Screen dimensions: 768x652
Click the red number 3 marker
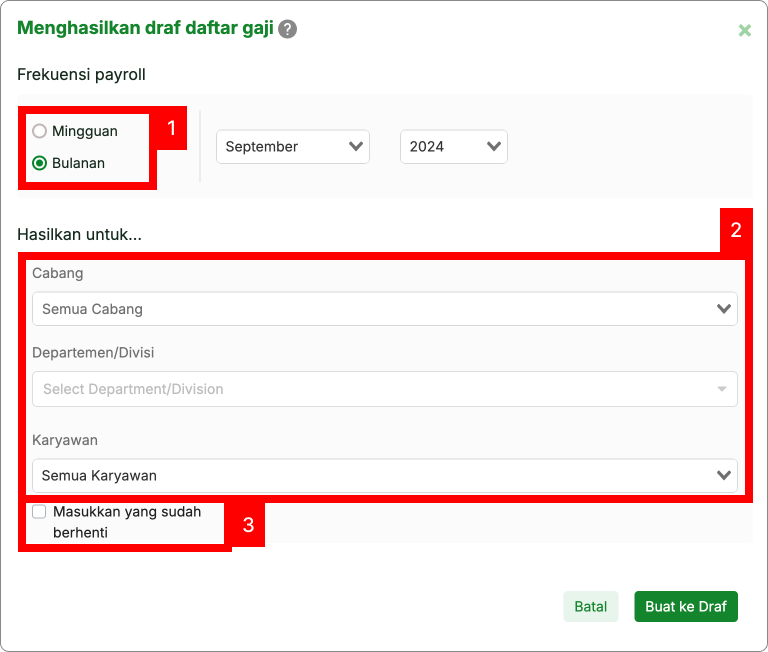click(x=248, y=524)
